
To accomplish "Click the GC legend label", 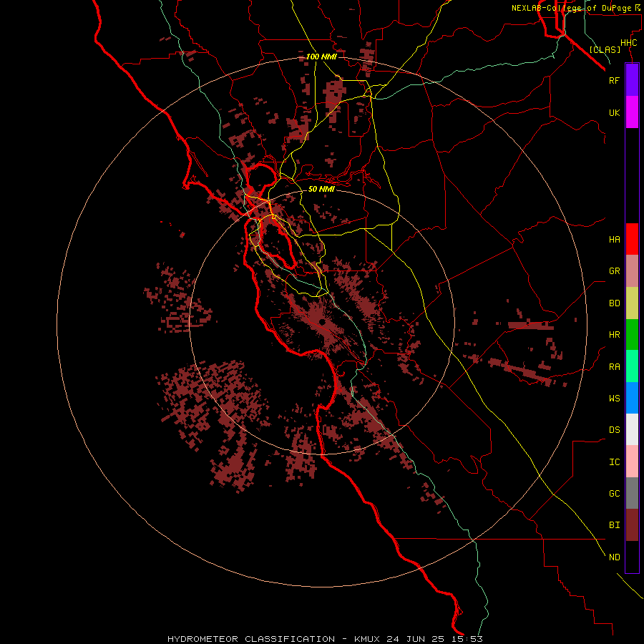I will [x=614, y=494].
